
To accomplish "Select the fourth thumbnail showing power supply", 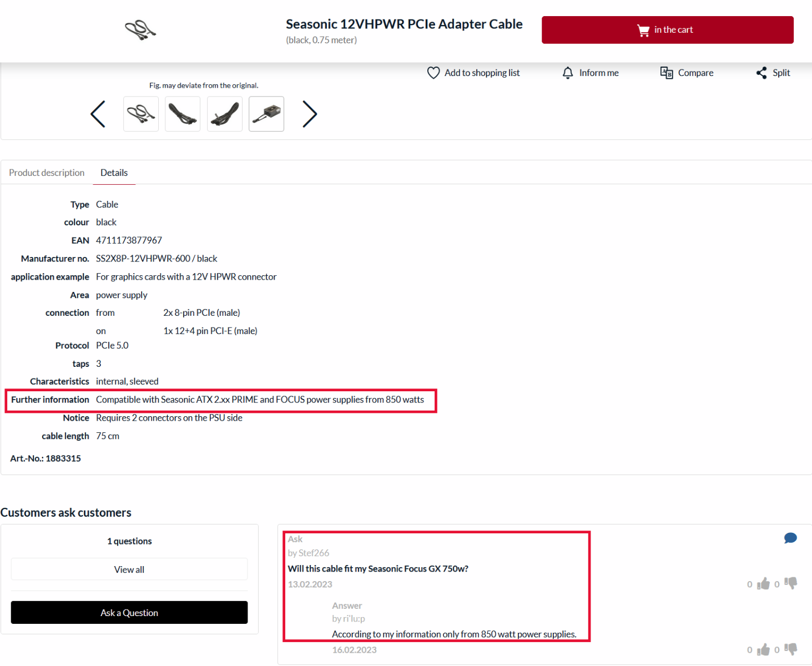I will point(266,114).
